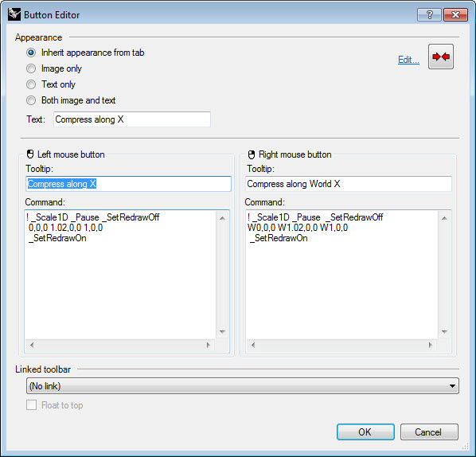
Task: Click left command box scroll-left arrow
Action: click(32, 345)
